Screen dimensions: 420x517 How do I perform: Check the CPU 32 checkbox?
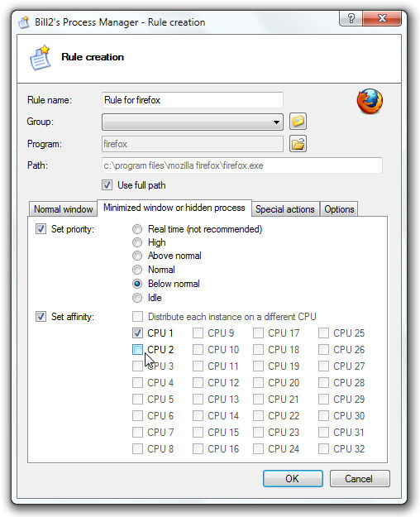click(323, 448)
